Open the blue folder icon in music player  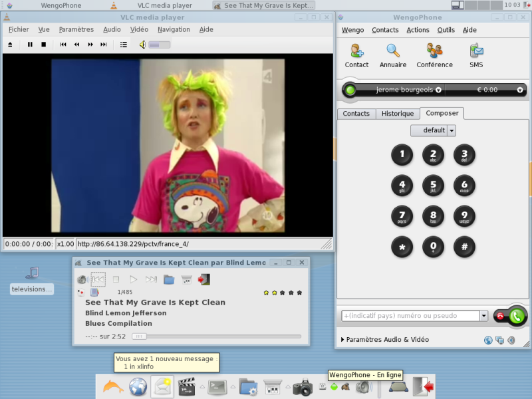click(169, 279)
